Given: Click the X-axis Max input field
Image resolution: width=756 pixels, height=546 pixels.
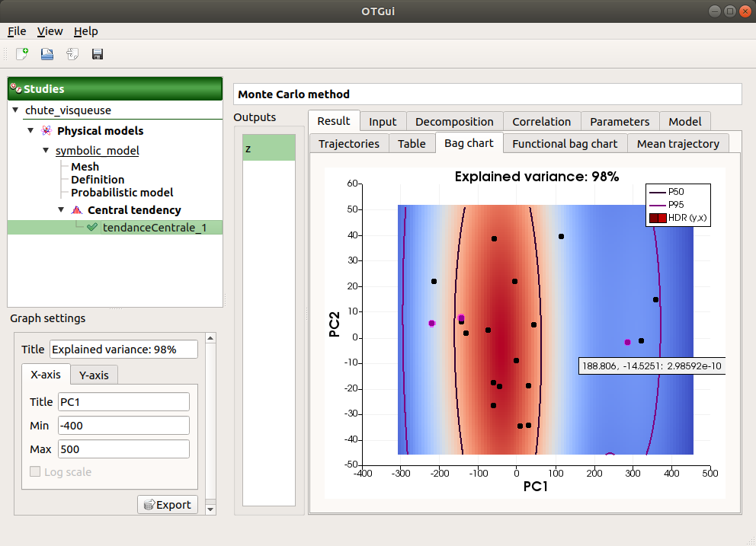Looking at the screenshot, I should tap(123, 449).
